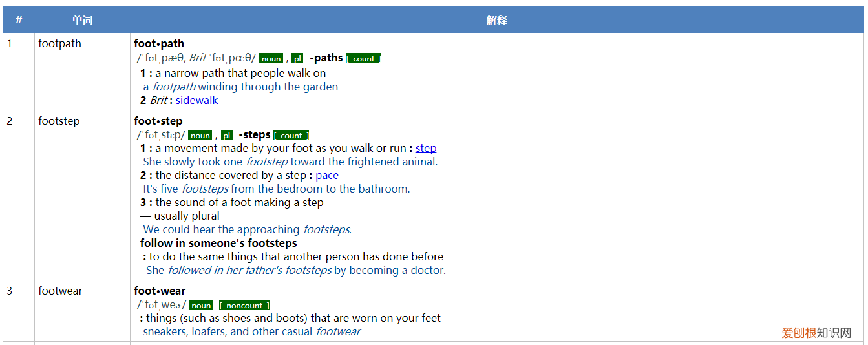This screenshot has height=345, width=868.
Task: Open the "step" synonym link
Action: point(426,148)
